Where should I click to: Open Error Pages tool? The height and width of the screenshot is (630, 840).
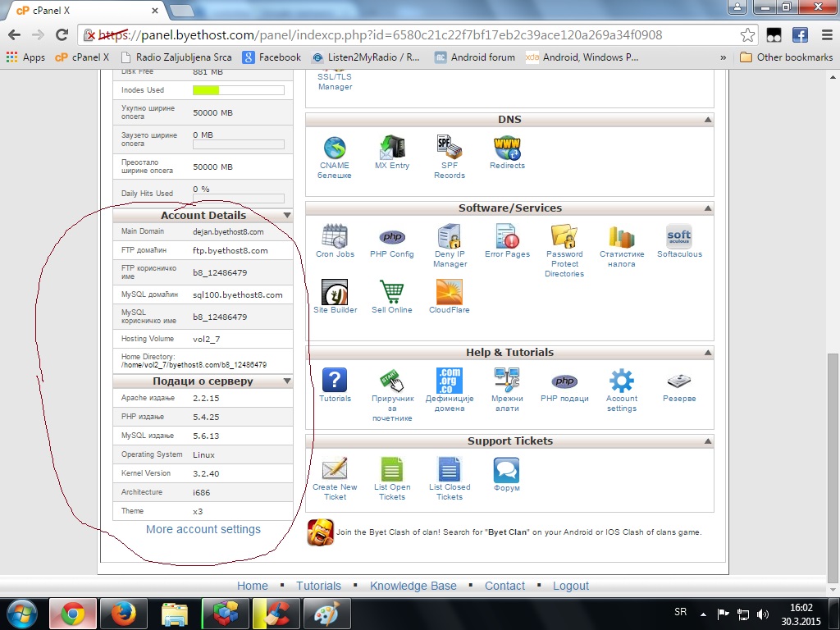click(507, 236)
